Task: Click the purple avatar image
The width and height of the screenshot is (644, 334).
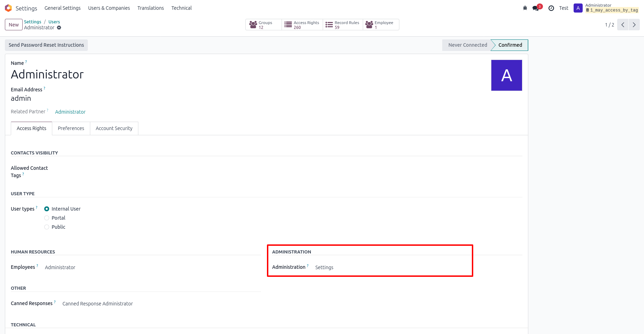Action: pyautogui.click(x=506, y=75)
